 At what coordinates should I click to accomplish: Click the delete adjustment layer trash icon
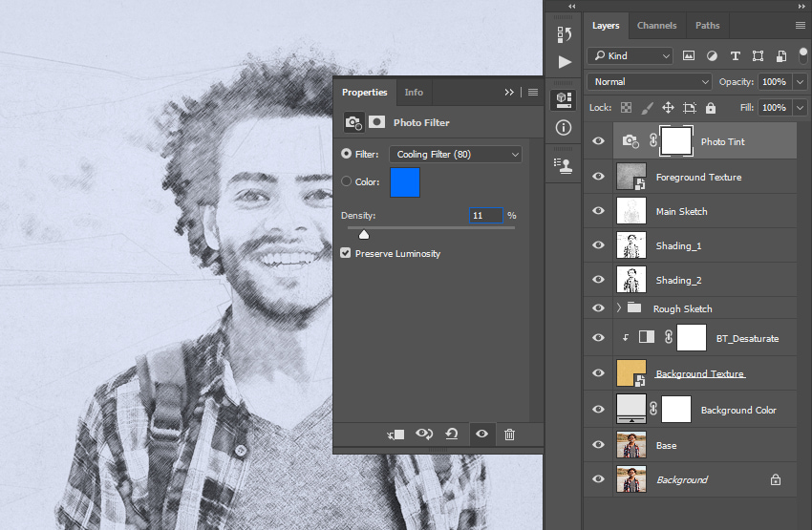point(509,435)
